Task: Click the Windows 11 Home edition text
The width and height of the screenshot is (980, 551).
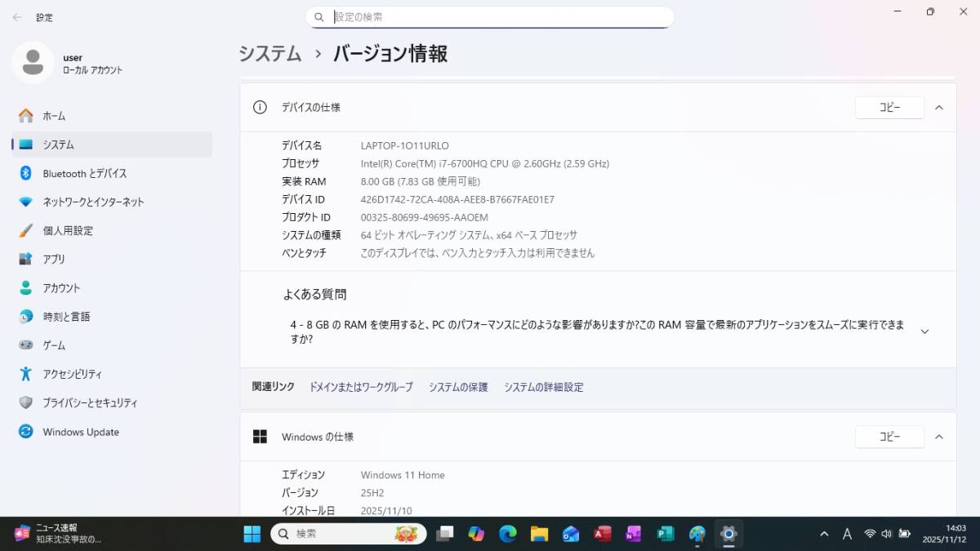Action: click(403, 475)
